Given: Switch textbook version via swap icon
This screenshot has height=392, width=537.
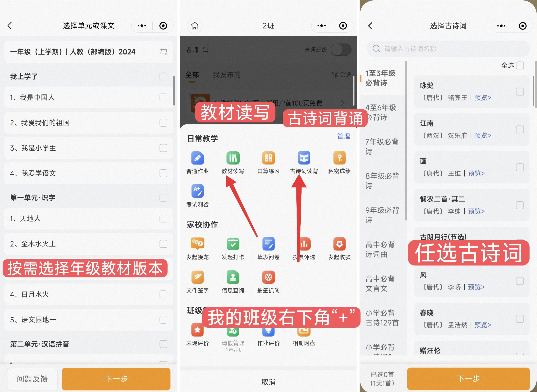Looking at the screenshot, I should click(x=163, y=52).
